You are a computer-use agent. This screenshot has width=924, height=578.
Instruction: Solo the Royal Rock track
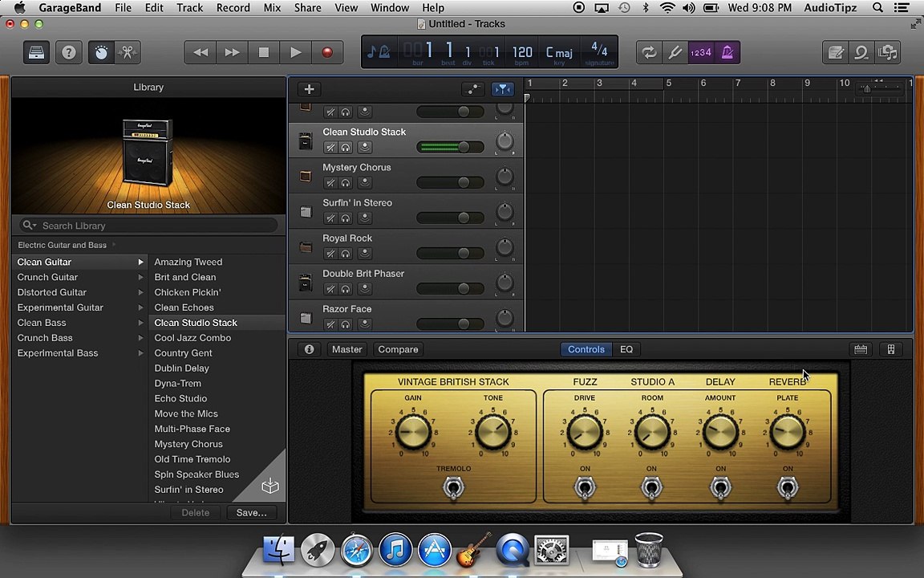point(346,254)
